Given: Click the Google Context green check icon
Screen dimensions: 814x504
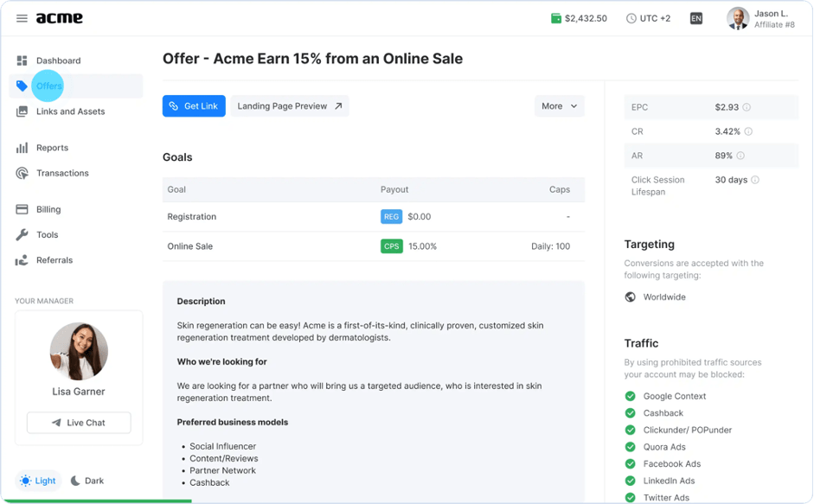Looking at the screenshot, I should click(x=631, y=397).
